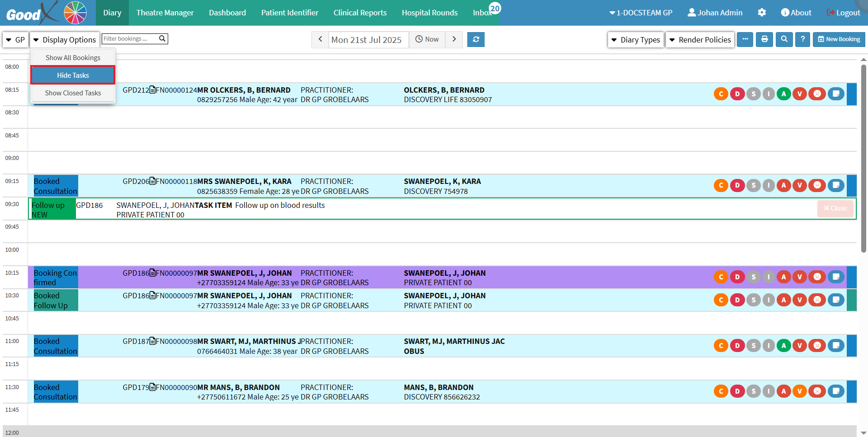Image resolution: width=868 pixels, height=437 pixels.
Task: Open note icon on Kara Swanepoel booking
Action: point(836,185)
